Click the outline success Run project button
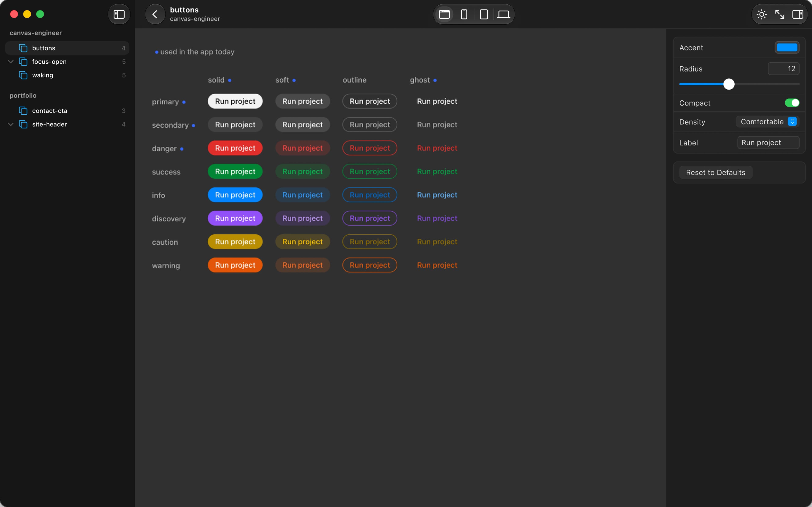The width and height of the screenshot is (812, 507). tap(370, 171)
